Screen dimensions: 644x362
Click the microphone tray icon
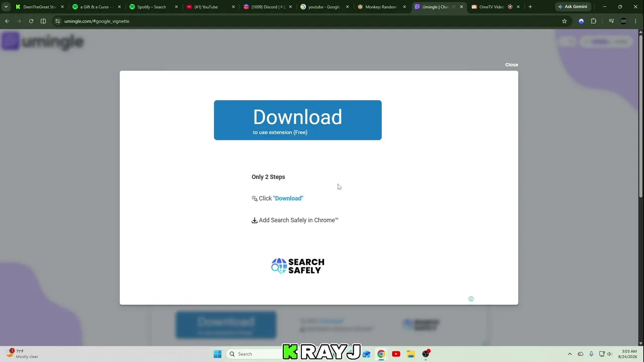pyautogui.click(x=591, y=354)
